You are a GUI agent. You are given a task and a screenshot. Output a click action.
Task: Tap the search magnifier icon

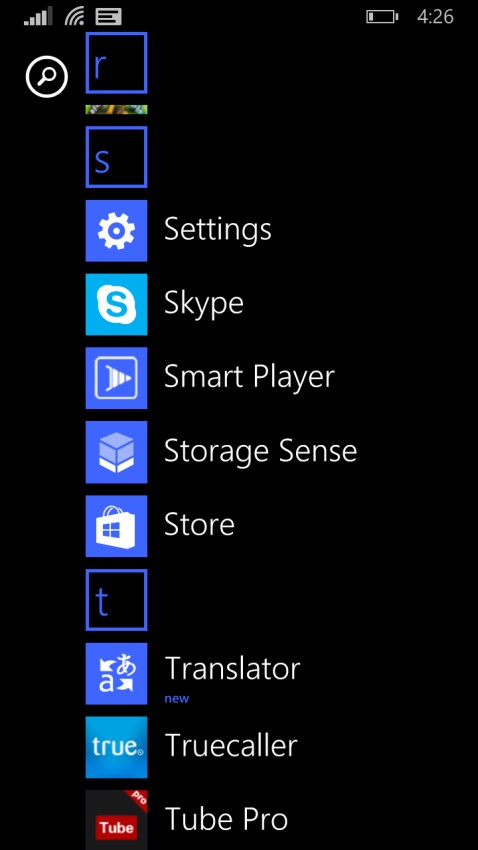pos(47,78)
